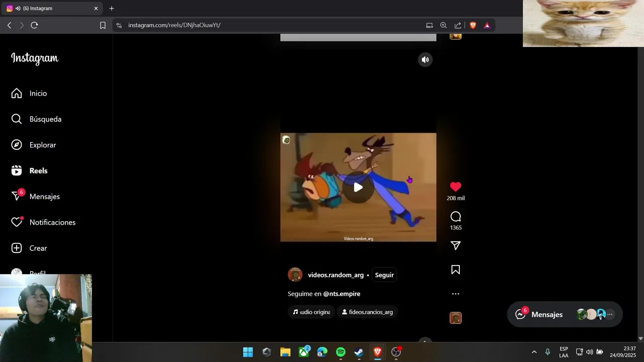Open @nts.empire mention in caption
This screenshot has height=362, width=644.
pyautogui.click(x=342, y=294)
